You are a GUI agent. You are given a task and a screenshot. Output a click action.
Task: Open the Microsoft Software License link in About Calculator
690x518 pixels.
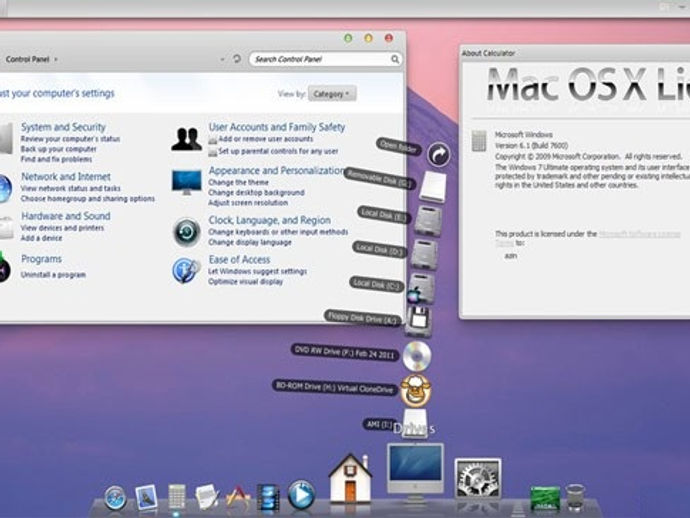click(x=639, y=234)
